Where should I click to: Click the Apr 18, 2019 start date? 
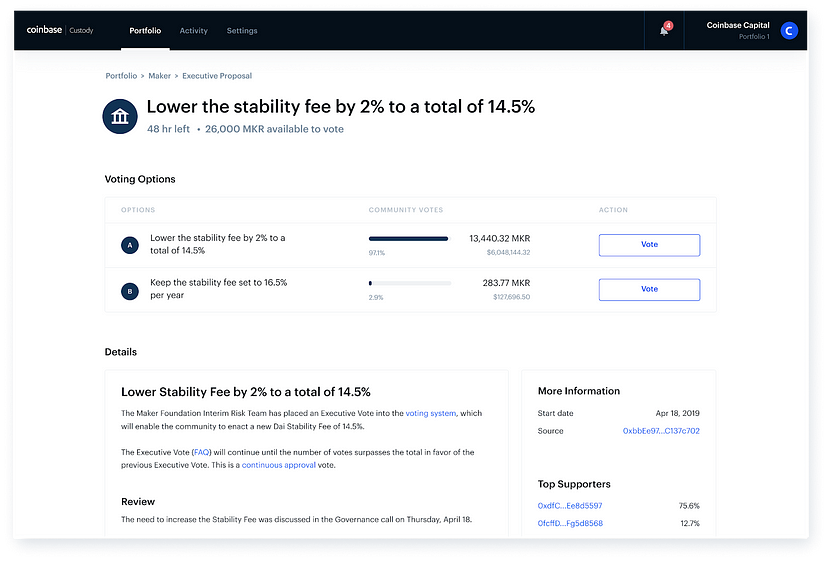tap(678, 413)
